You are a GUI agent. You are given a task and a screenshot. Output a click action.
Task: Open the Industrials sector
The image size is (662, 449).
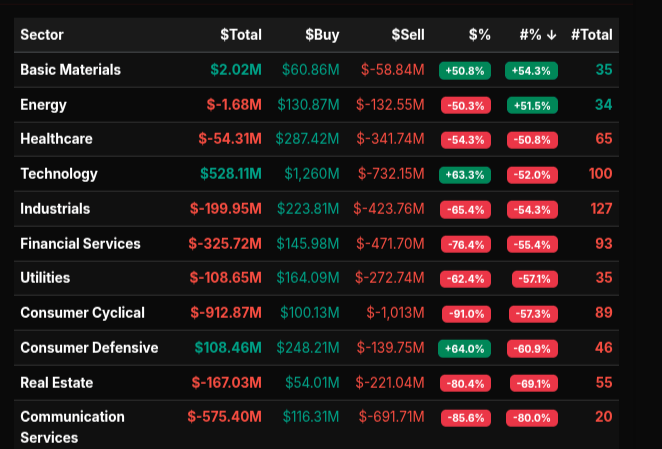(x=55, y=209)
